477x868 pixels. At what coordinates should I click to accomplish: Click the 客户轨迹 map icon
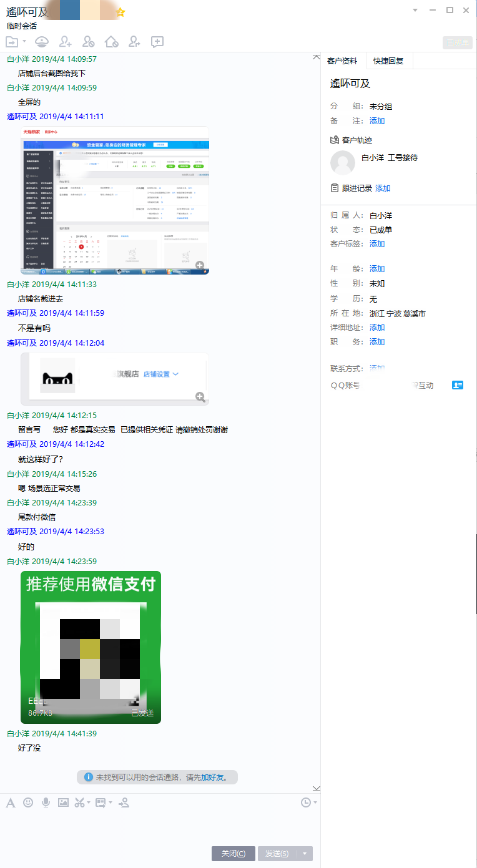coord(335,140)
